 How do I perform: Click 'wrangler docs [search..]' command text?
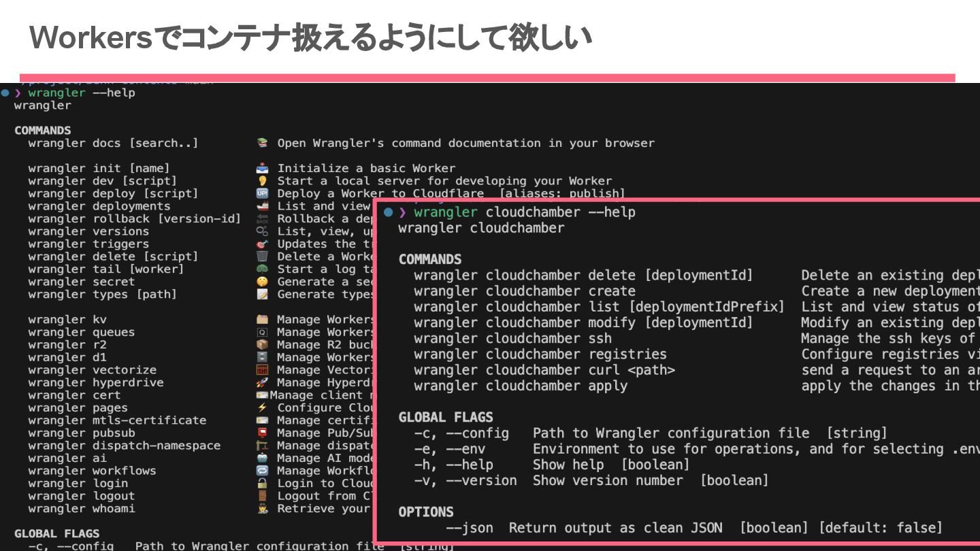click(113, 144)
